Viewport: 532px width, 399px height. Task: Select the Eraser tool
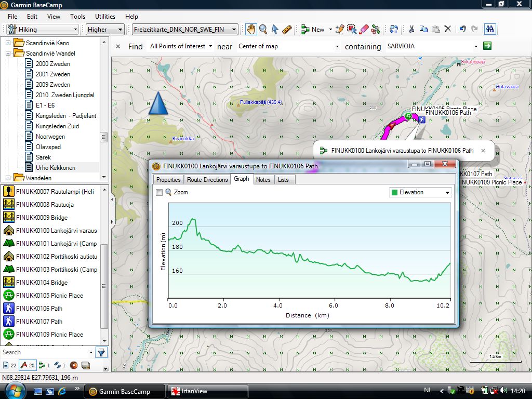click(364, 30)
